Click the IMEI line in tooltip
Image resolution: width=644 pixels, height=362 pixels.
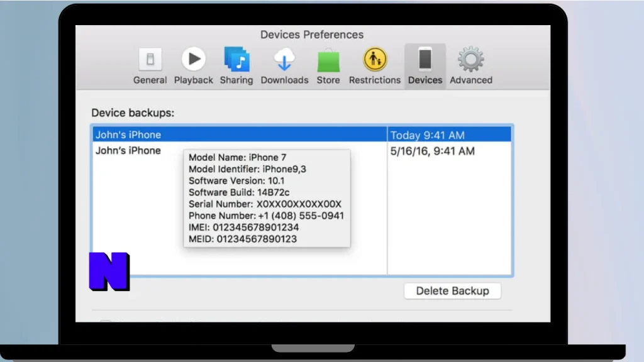click(243, 228)
